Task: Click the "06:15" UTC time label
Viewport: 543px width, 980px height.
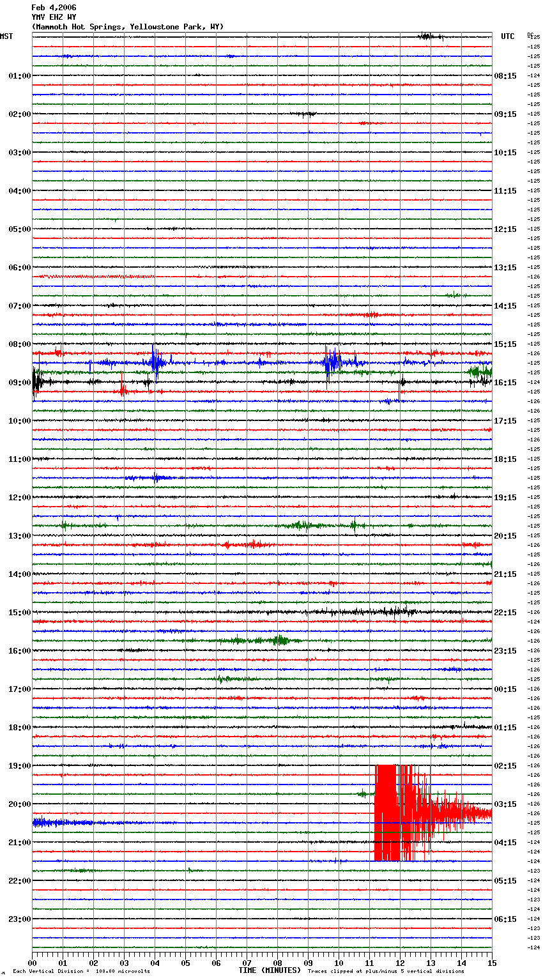Action: pyautogui.click(x=505, y=919)
